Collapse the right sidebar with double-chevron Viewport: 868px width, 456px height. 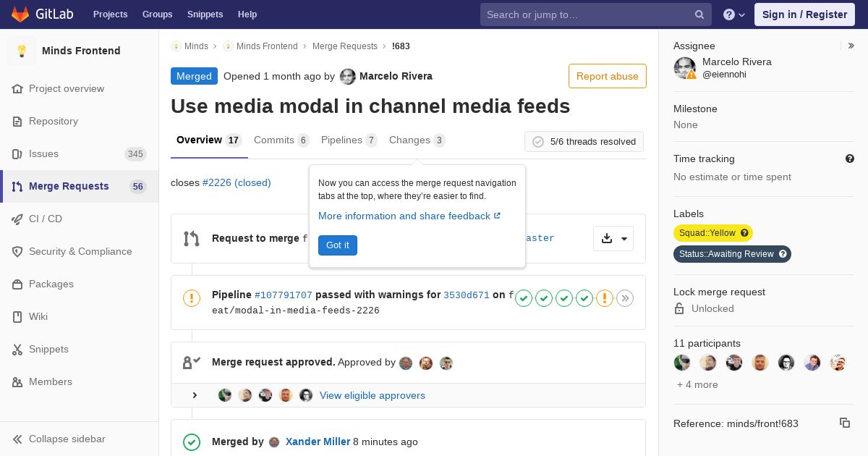[x=851, y=46]
